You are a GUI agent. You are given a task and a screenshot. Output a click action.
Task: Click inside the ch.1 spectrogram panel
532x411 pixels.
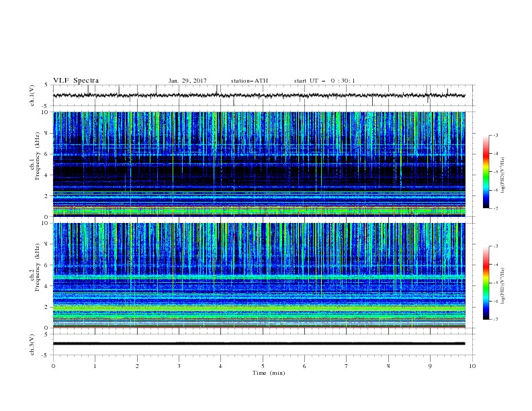tap(259, 164)
